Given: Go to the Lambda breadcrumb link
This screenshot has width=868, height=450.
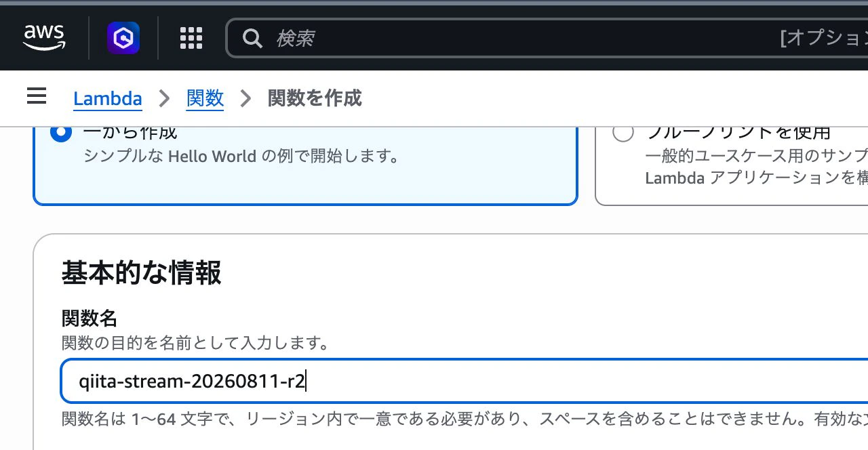Looking at the screenshot, I should (108, 98).
